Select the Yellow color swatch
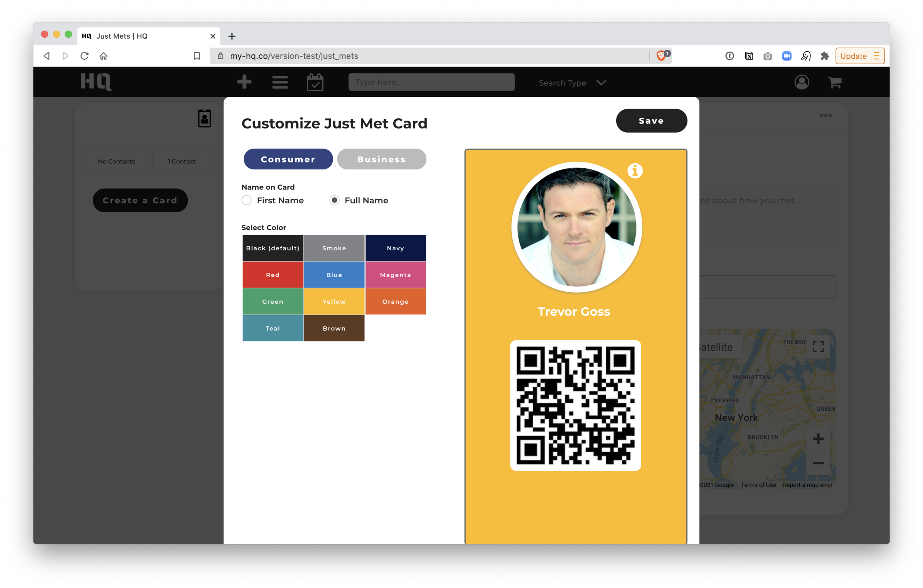923x588 pixels. click(x=334, y=301)
